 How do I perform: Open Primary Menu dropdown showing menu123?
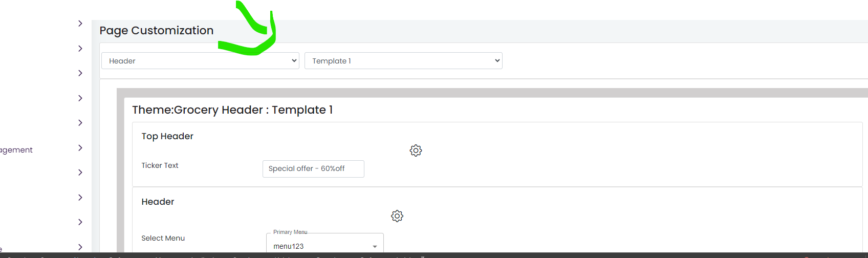click(325, 244)
